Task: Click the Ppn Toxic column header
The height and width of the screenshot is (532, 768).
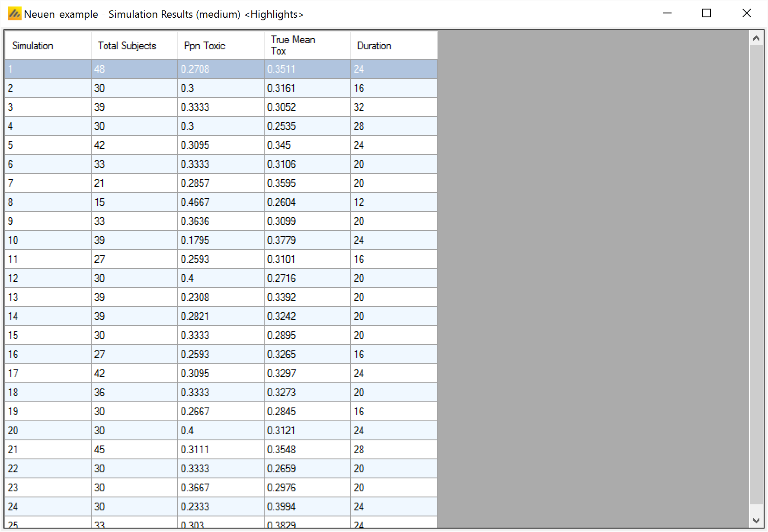Action: click(x=221, y=46)
